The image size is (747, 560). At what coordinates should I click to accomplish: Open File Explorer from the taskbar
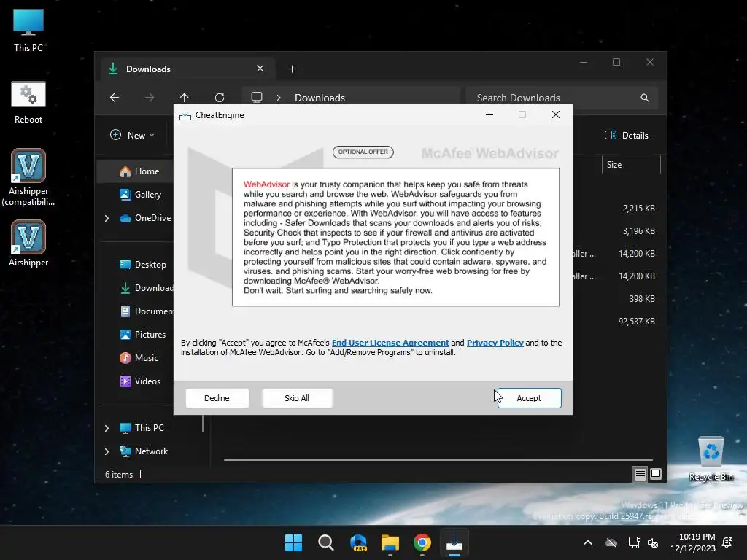point(390,542)
